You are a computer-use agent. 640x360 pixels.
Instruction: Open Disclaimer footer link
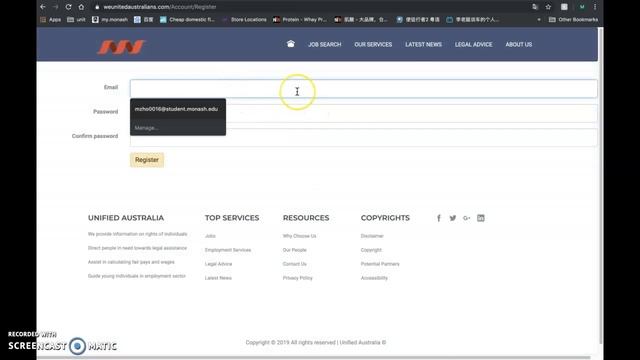[372, 236]
